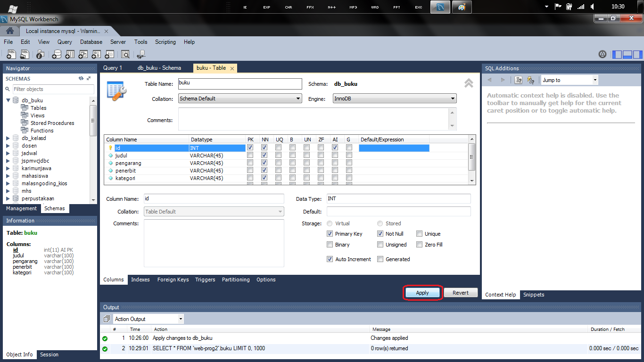Toggle the right sidebar panel visibility
This screenshot has width=644, height=362.
point(638,54)
